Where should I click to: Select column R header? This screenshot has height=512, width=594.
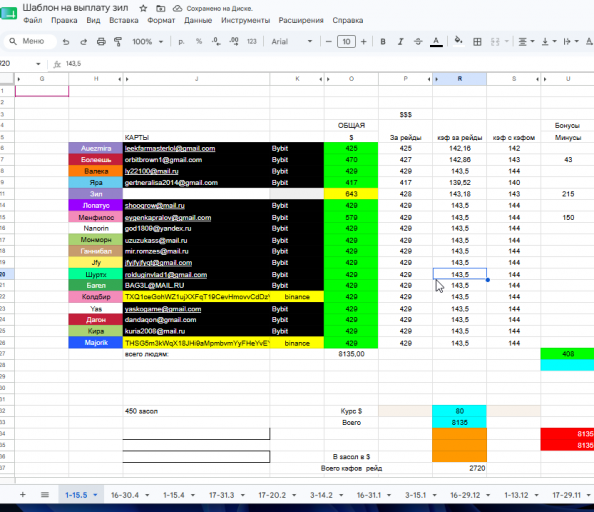tap(460, 79)
